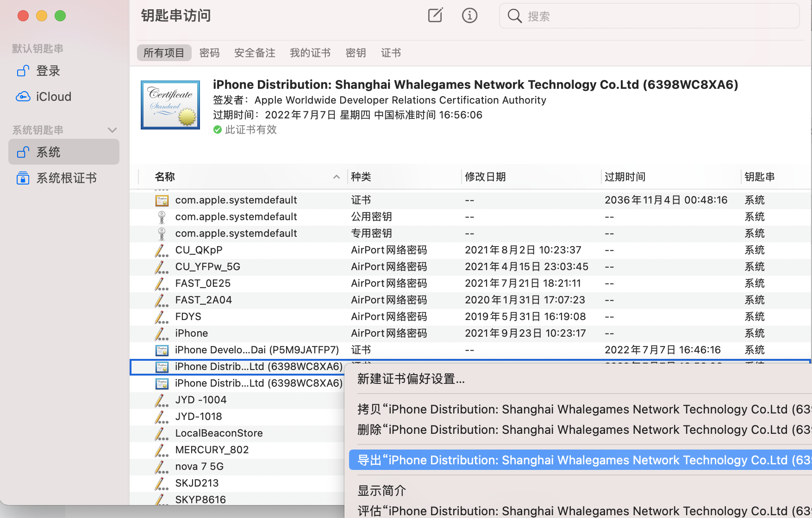Sort by the 过期时间 column header

point(625,177)
